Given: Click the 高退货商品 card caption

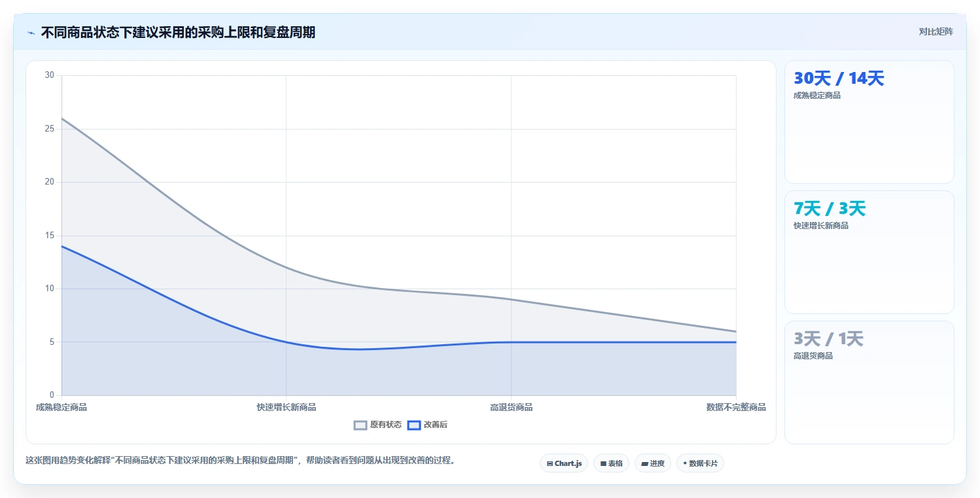Looking at the screenshot, I should click(x=813, y=356).
